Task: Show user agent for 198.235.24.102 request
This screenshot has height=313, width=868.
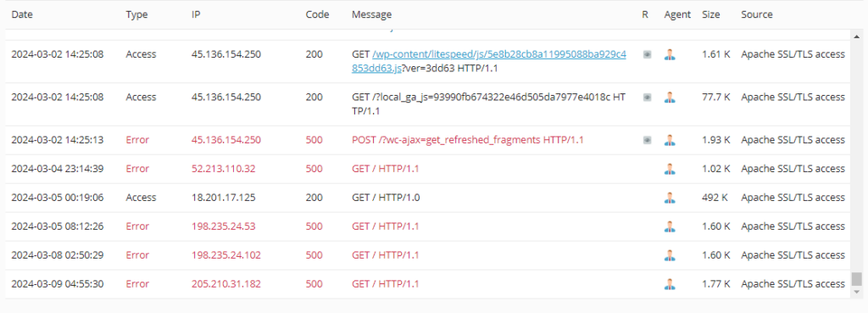Action: [670, 254]
